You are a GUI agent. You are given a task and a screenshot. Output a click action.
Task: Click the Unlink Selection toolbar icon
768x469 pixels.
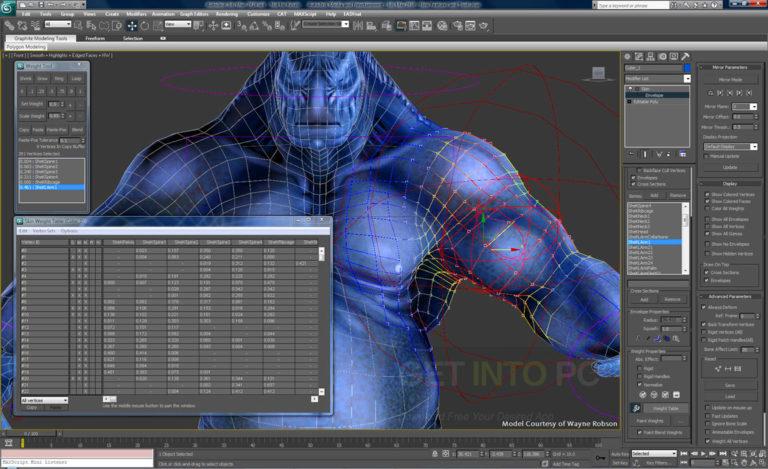pyautogui.click(x=22, y=25)
